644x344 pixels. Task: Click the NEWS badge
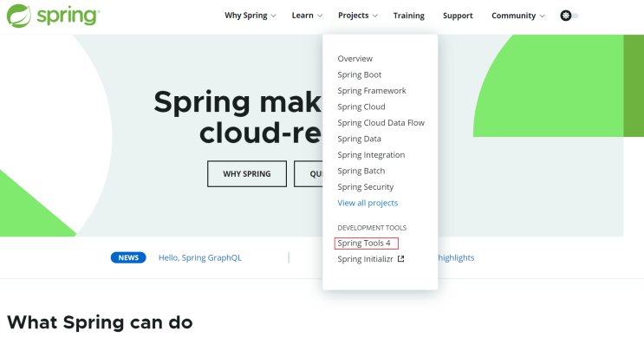(128, 257)
